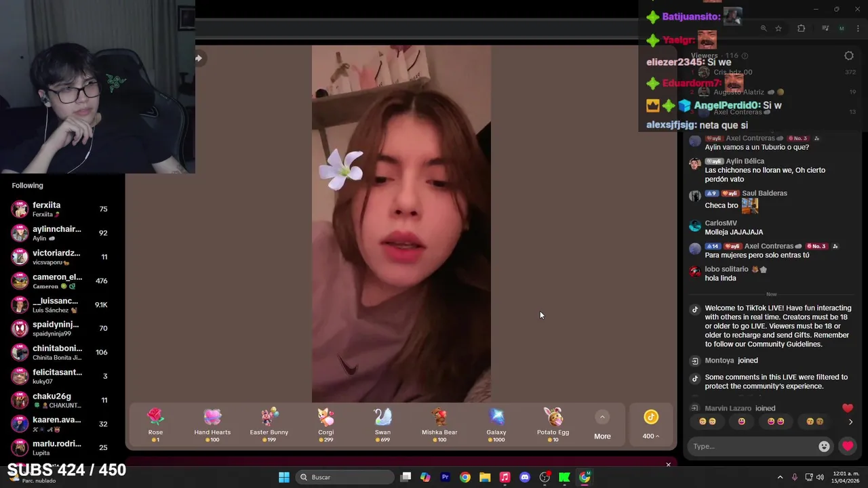
Task: Open OBS Studio from taskbar
Action: [545, 477]
